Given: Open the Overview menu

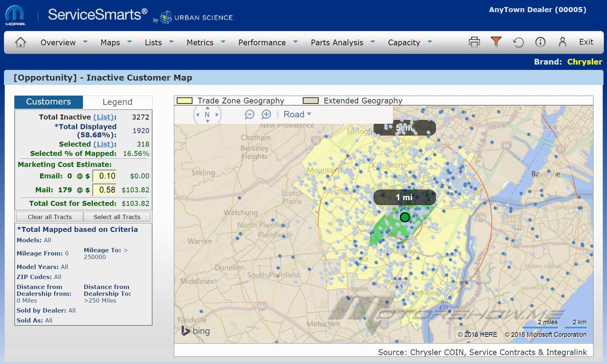Looking at the screenshot, I should click(x=58, y=42).
